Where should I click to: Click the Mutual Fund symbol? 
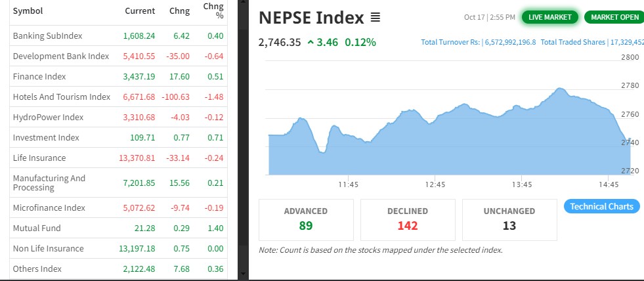point(37,228)
